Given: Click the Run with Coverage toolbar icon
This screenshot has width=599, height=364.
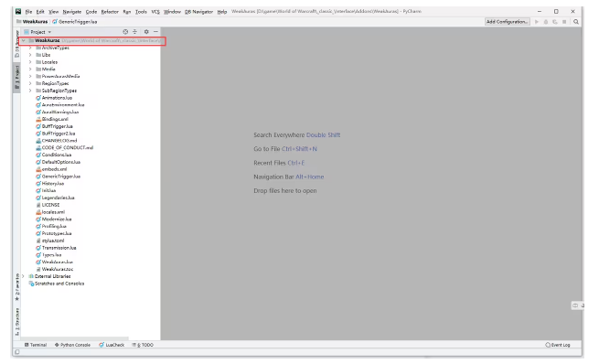Looking at the screenshot, I should (555, 22).
